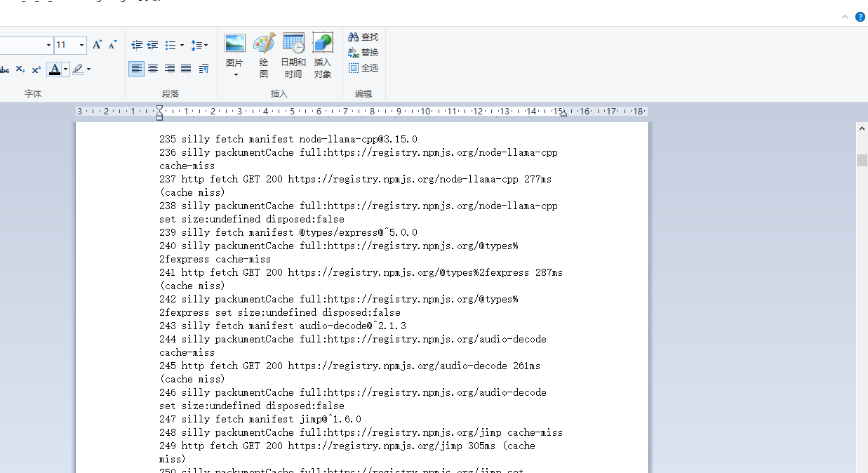
Task: Center align the text
Action: [x=153, y=68]
